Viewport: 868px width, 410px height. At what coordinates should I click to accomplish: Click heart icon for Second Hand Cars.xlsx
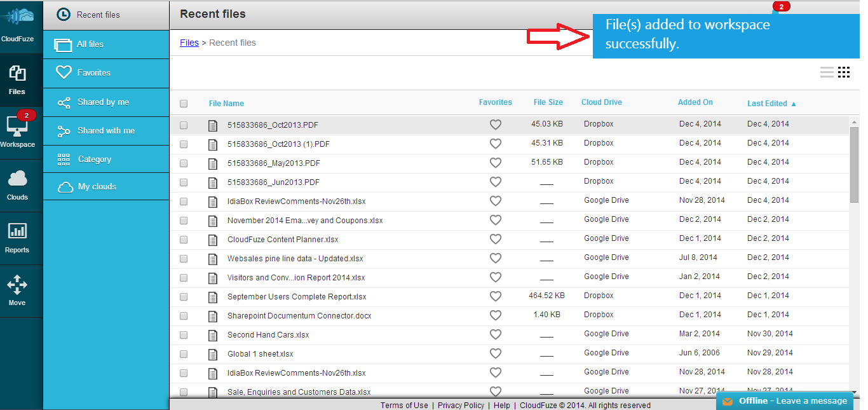496,335
